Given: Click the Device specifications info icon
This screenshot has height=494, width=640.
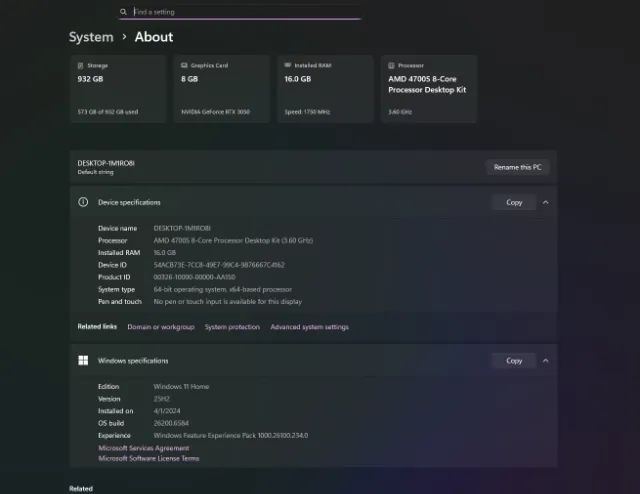Looking at the screenshot, I should click(83, 202).
